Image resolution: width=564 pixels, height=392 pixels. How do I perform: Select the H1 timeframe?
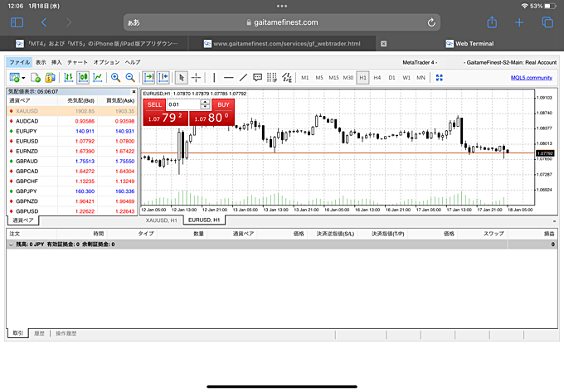(x=363, y=78)
